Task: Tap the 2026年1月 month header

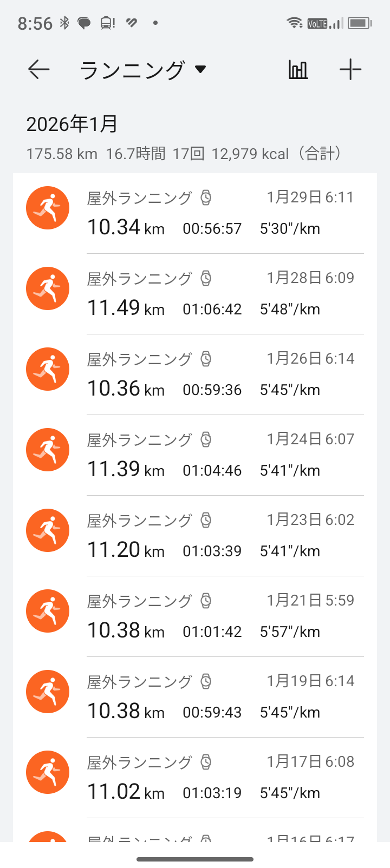Action: point(72,124)
